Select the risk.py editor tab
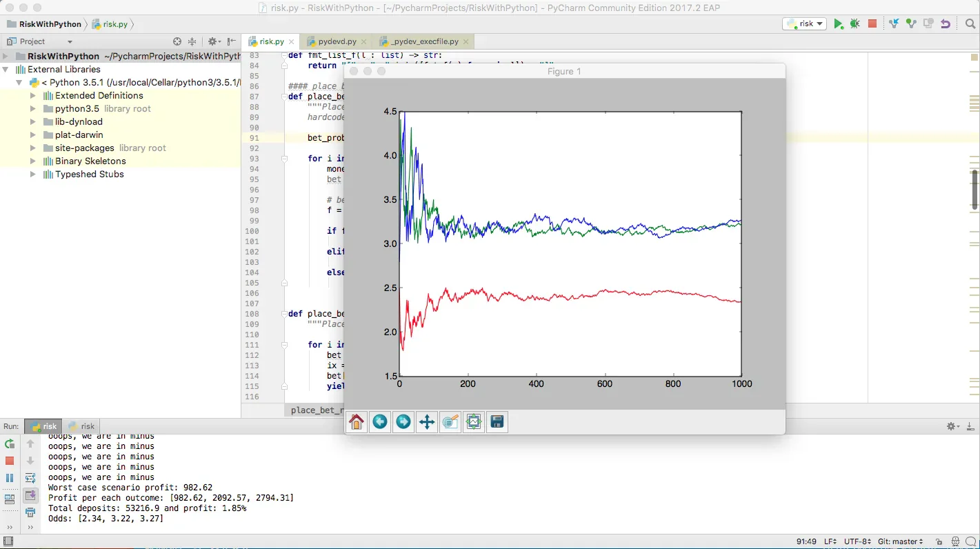Image resolution: width=980 pixels, height=549 pixels. 270,41
